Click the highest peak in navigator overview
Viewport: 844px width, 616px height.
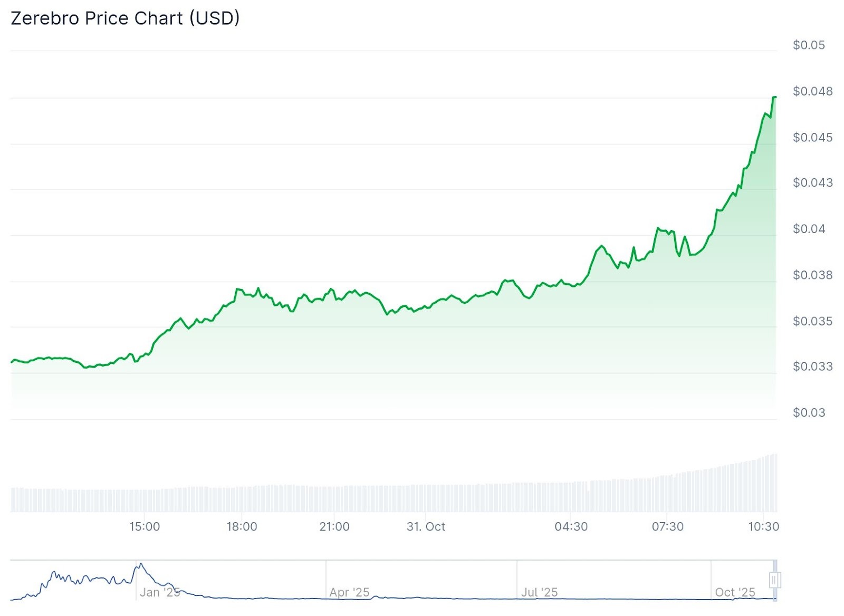coord(141,564)
